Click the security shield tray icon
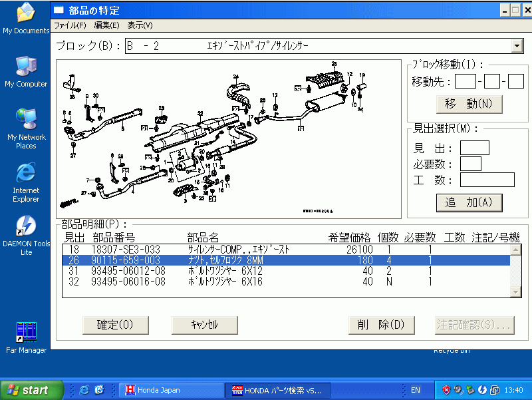 (x=447, y=390)
